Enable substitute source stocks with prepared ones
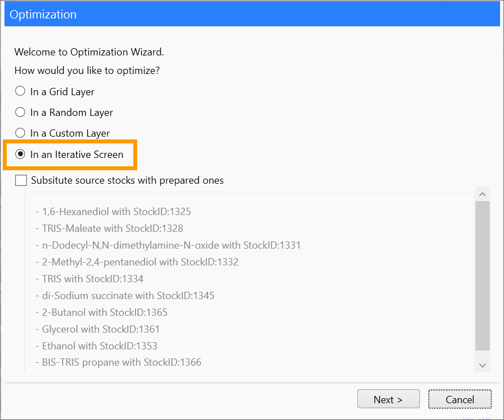504x420 pixels. pos(21,180)
